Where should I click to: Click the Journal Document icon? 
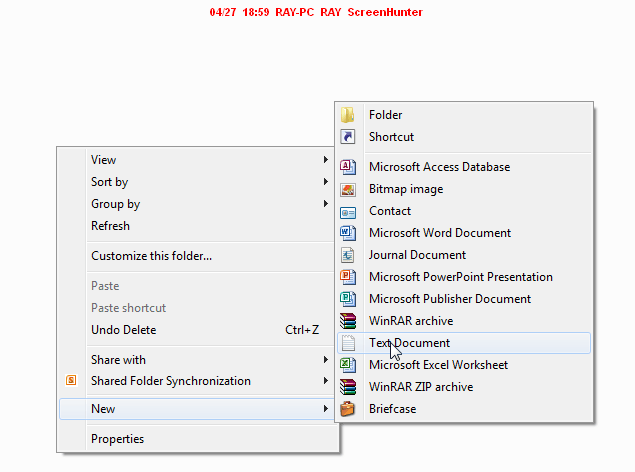coord(347,255)
